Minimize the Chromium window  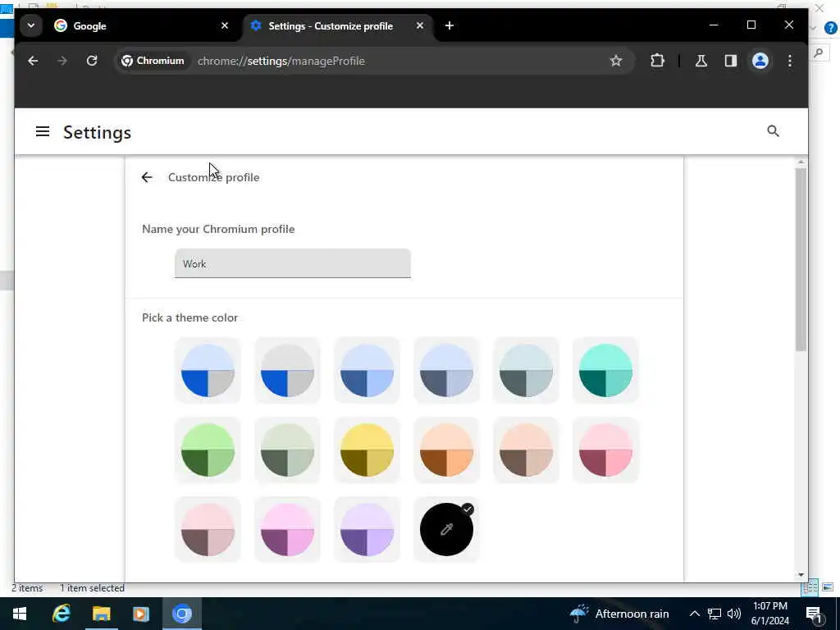(714, 25)
